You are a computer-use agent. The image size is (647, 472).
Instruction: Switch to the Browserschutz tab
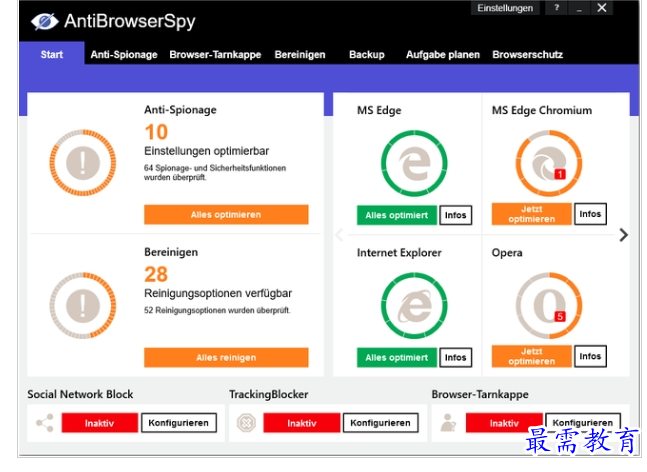point(527,54)
